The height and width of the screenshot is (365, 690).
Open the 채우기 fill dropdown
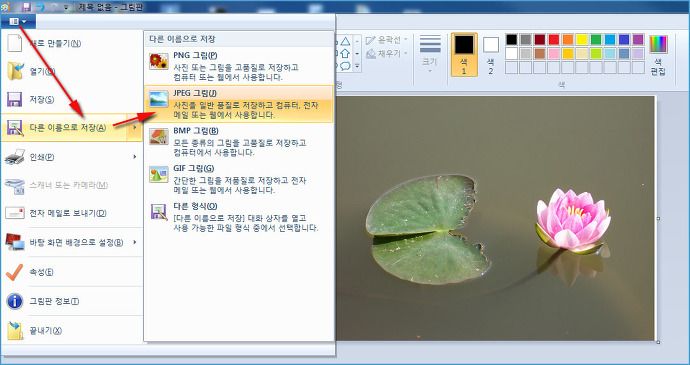(x=386, y=53)
